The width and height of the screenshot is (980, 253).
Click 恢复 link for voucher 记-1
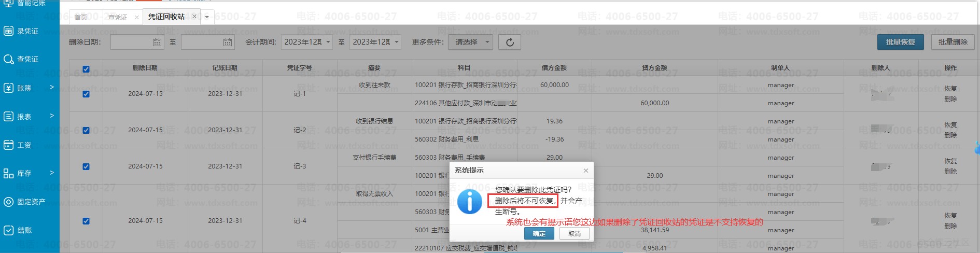coord(950,89)
